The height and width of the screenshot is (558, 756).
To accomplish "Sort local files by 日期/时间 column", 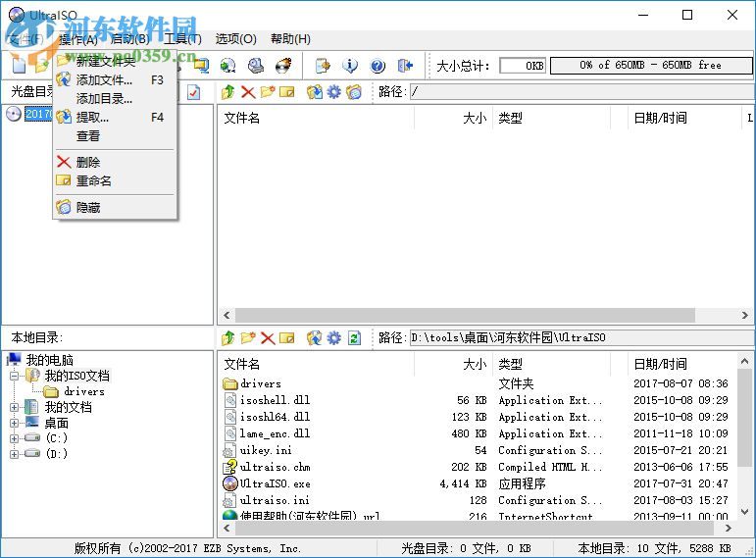I will (x=681, y=364).
